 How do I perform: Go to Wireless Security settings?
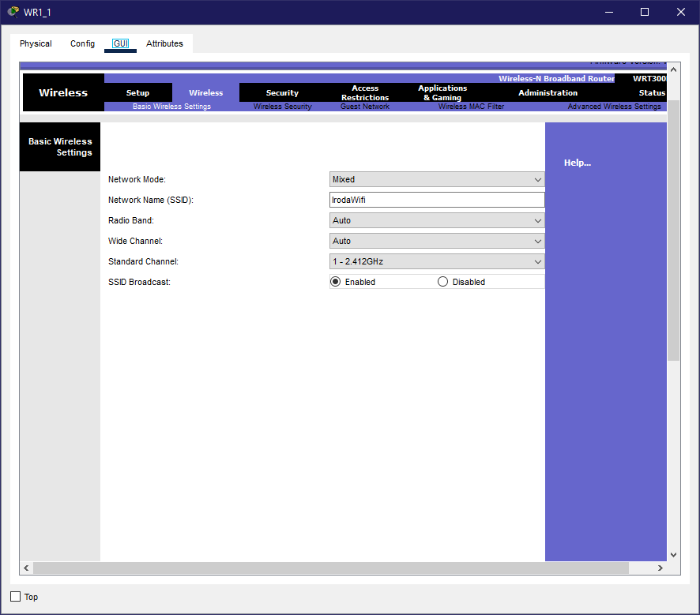(x=282, y=107)
